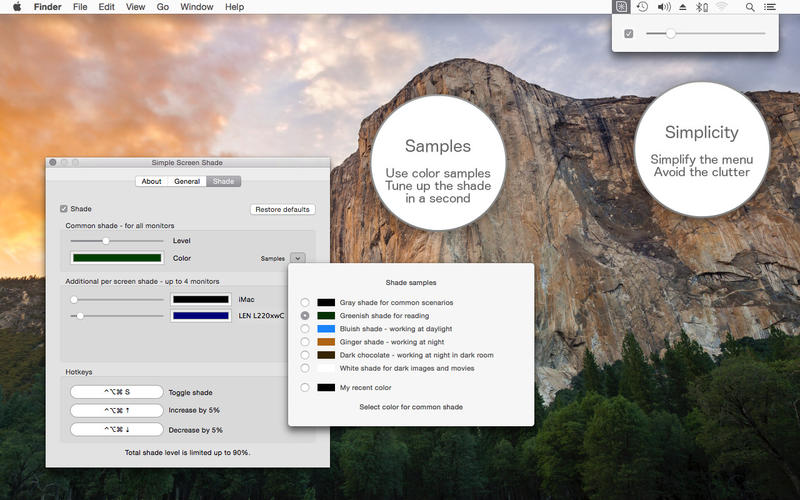
Task: Open Notification Center list icon
Action: pos(769,7)
